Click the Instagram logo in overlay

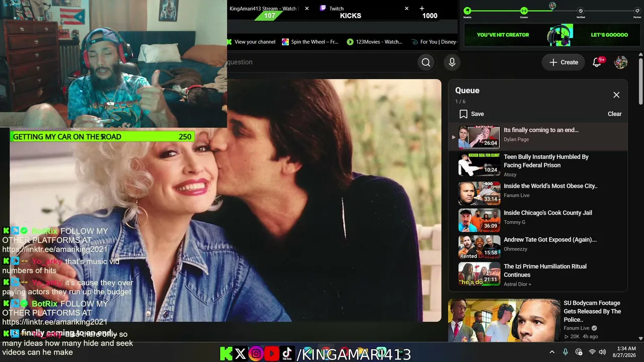(x=256, y=354)
